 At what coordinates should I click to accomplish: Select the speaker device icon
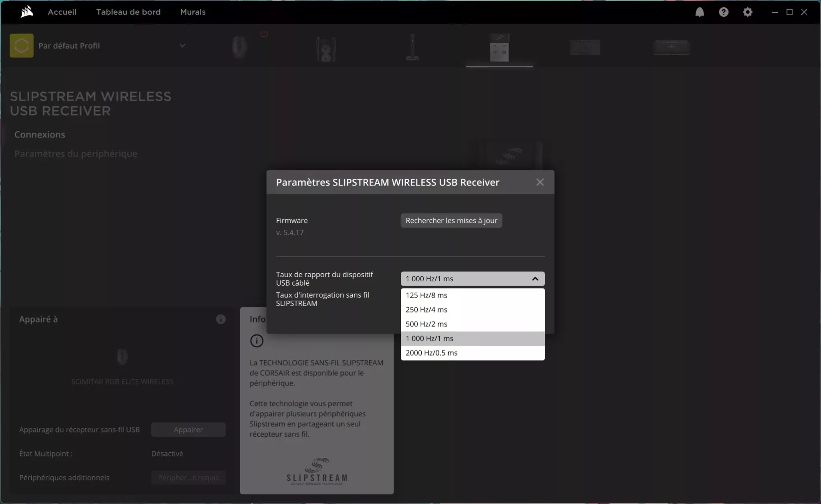pos(326,48)
